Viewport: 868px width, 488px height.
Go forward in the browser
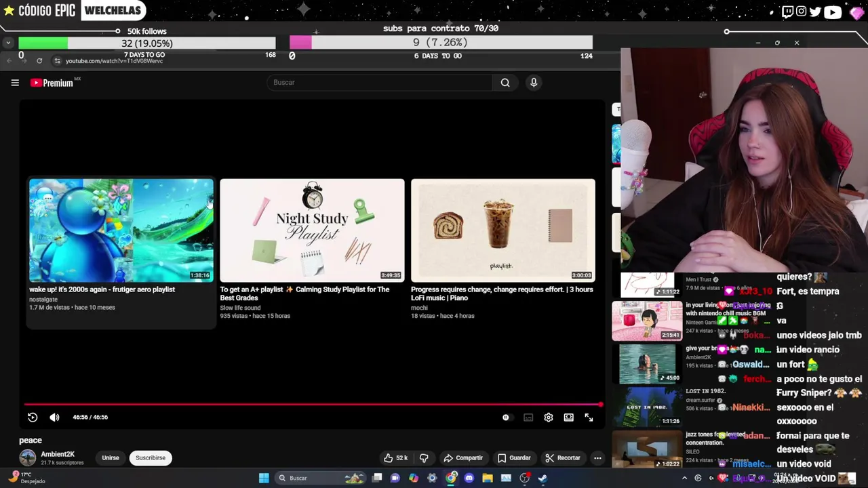[x=23, y=61]
